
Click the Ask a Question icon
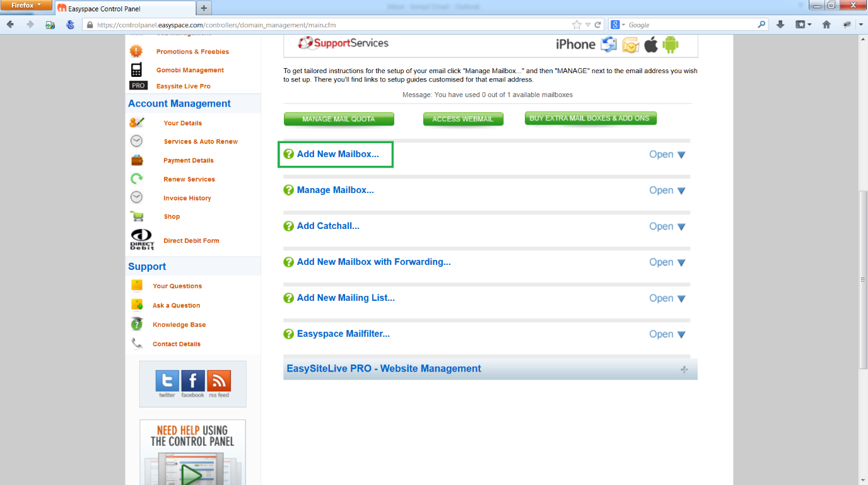pos(137,305)
